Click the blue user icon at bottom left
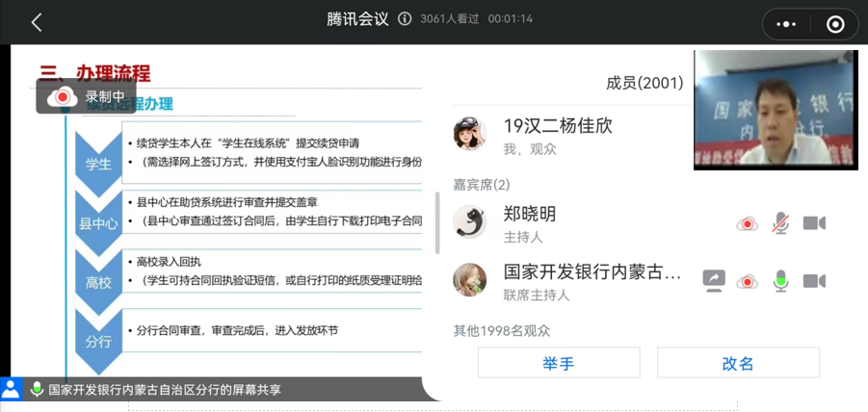Image resolution: width=868 pixels, height=412 pixels. (11, 389)
